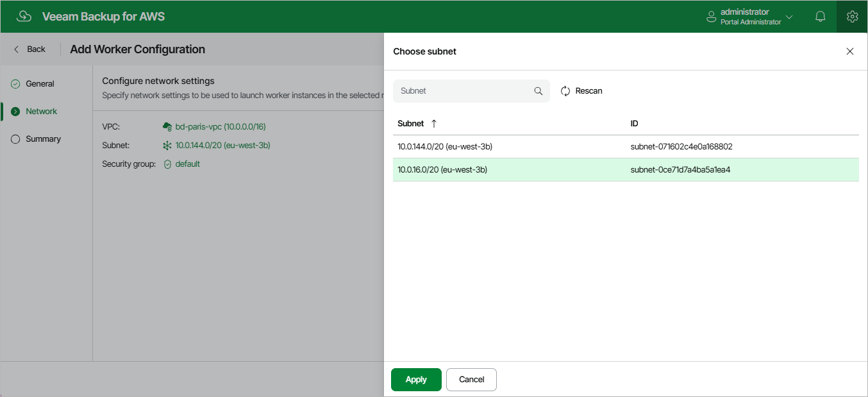Click the subnet-071602c4e0a168802 ID cell
Screen dimensions: 868x397
pos(681,147)
